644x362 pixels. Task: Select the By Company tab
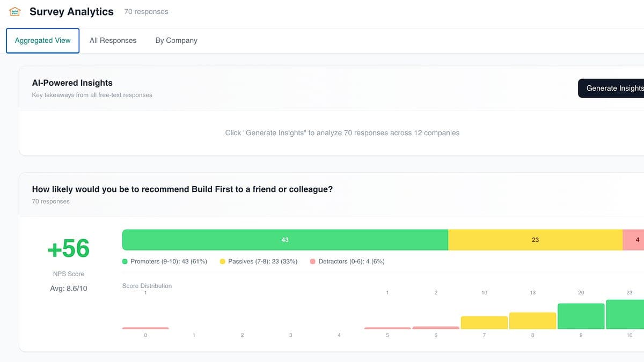pos(176,40)
